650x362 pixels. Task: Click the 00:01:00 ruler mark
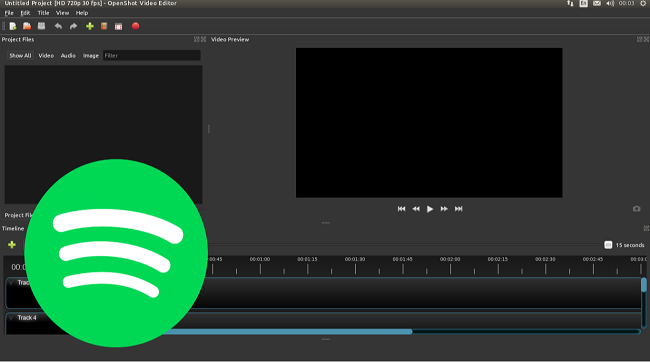click(260, 259)
